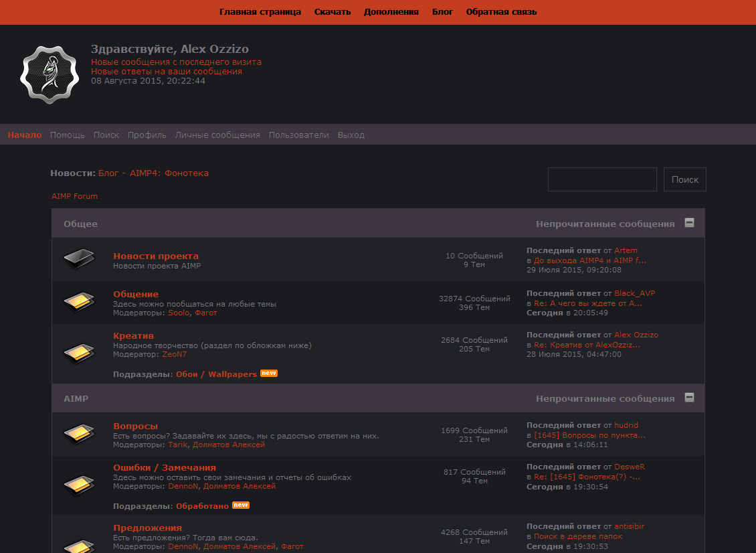The height and width of the screenshot is (553, 756).
Task: Log out using Выход link
Action: click(x=351, y=135)
